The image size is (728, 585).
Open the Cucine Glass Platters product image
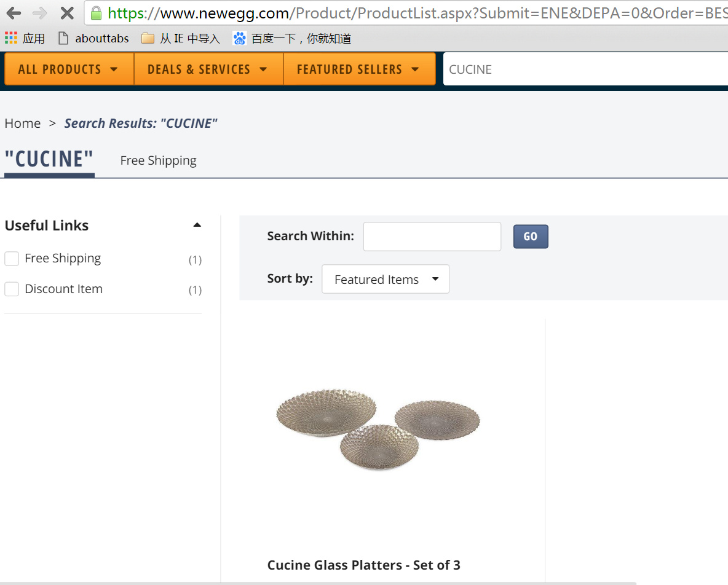click(x=378, y=429)
